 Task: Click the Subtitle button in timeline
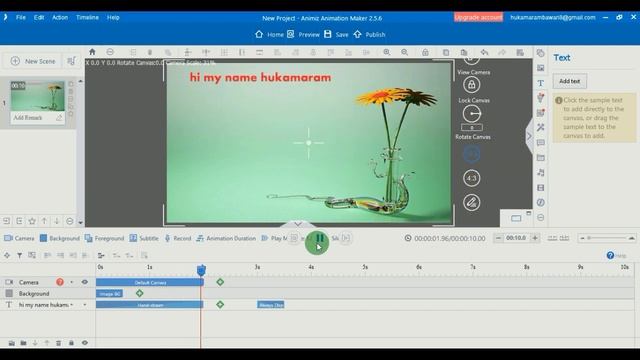pos(144,238)
